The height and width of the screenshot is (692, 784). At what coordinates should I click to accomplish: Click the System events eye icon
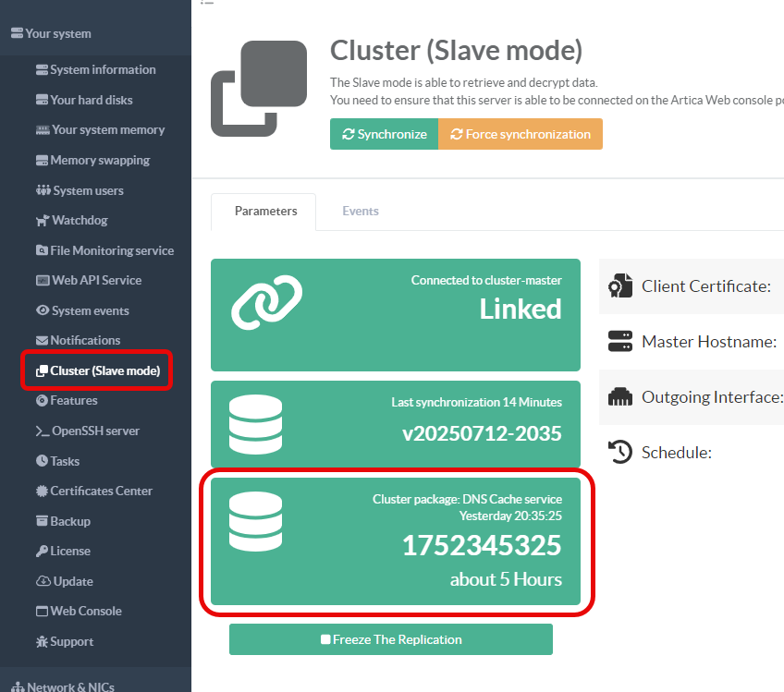click(42, 310)
